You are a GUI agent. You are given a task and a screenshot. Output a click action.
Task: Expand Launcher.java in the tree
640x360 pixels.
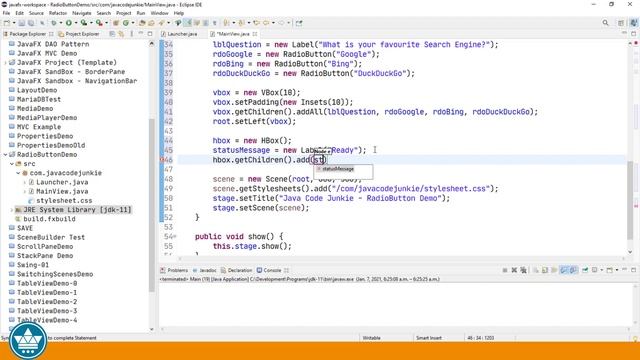(25, 182)
